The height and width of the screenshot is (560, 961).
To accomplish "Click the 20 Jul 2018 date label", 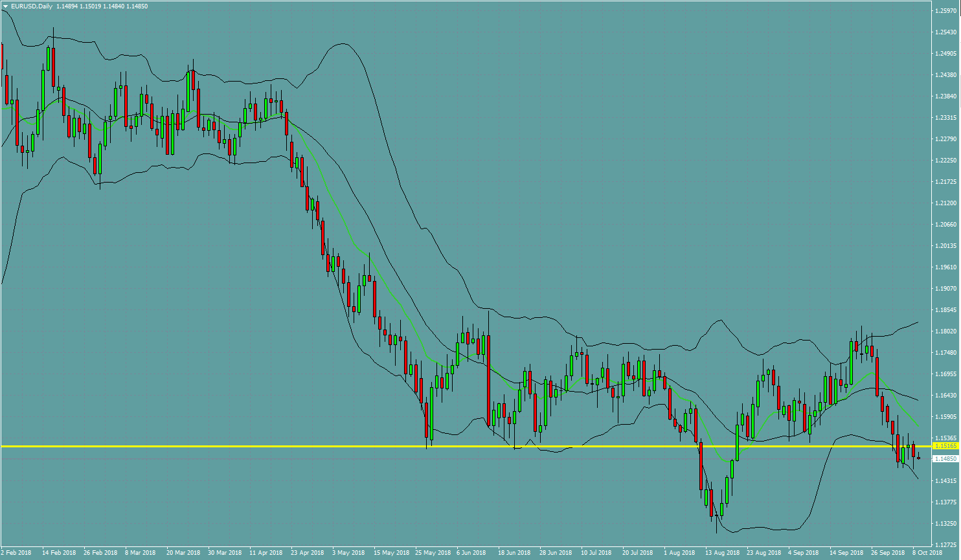I will [x=638, y=553].
